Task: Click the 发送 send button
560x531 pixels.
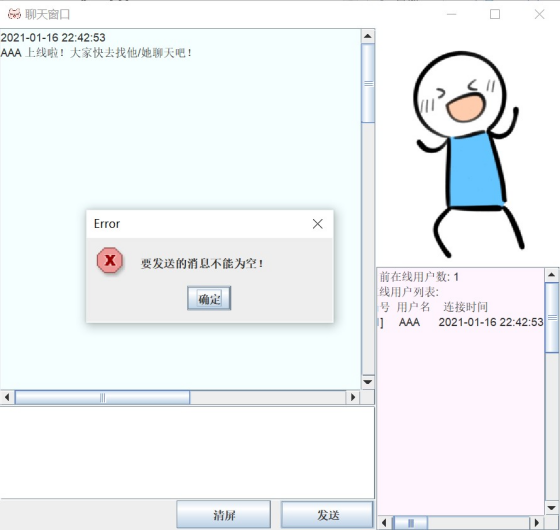Action: (327, 515)
